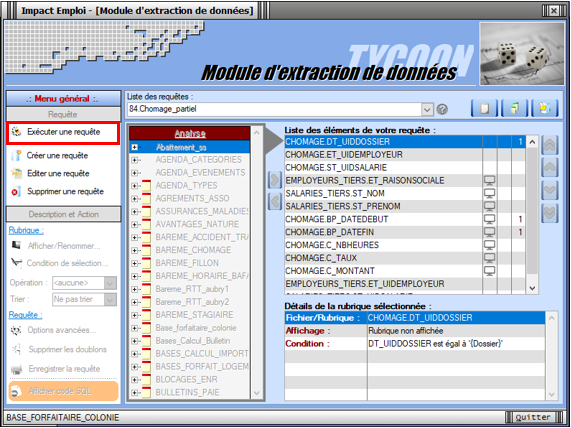Click display monitor icon for ST_NOM row

[490, 193]
